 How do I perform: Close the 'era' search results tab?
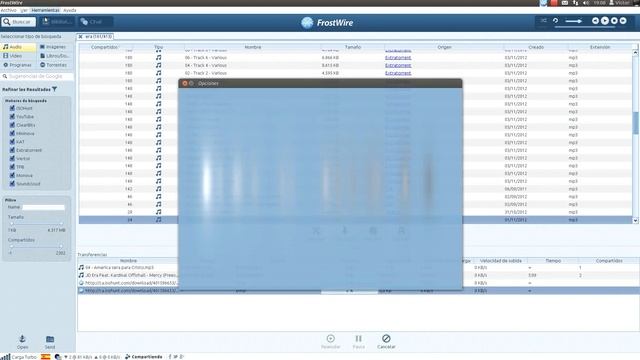[80, 36]
